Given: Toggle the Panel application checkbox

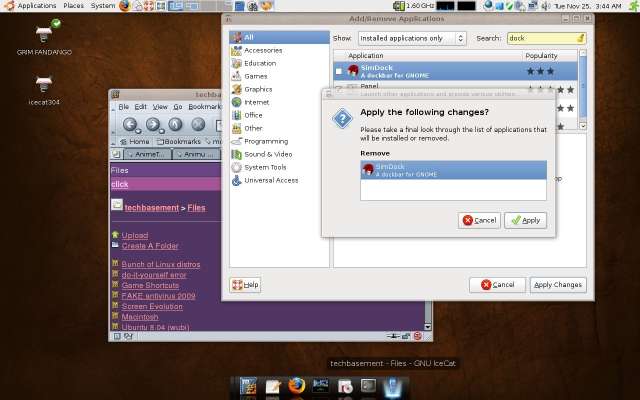Looking at the screenshot, I should pyautogui.click(x=338, y=89).
